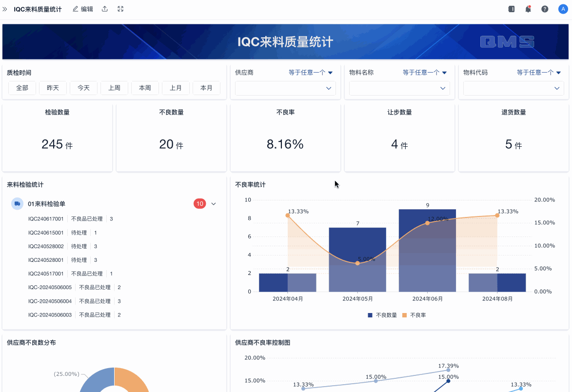Image resolution: width=572 pixels, height=392 pixels.
Task: Select the 昨天 time filter
Action: pos(53,88)
